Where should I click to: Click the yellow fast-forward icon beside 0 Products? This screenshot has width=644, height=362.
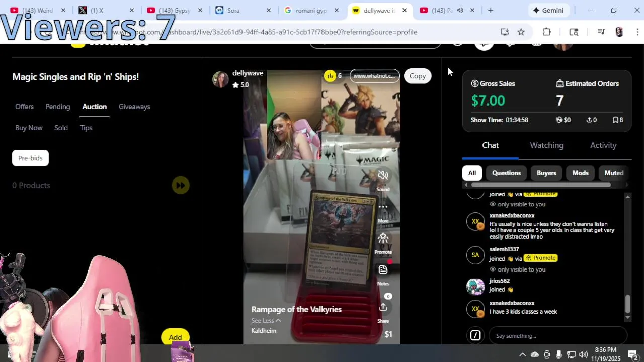(x=180, y=185)
